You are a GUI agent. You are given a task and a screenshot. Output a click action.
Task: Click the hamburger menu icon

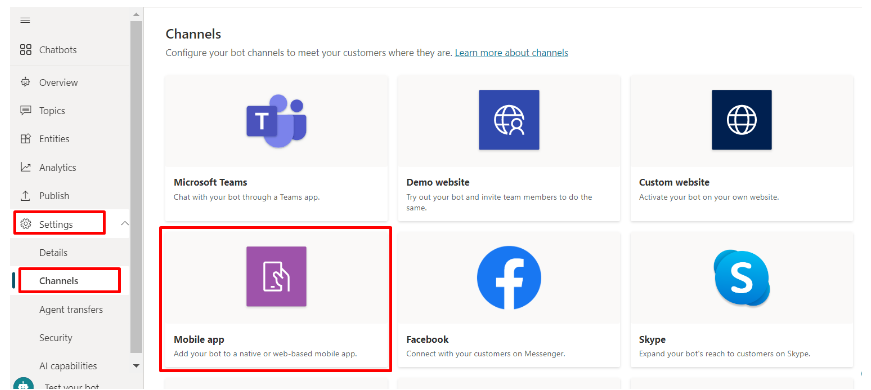[25, 21]
